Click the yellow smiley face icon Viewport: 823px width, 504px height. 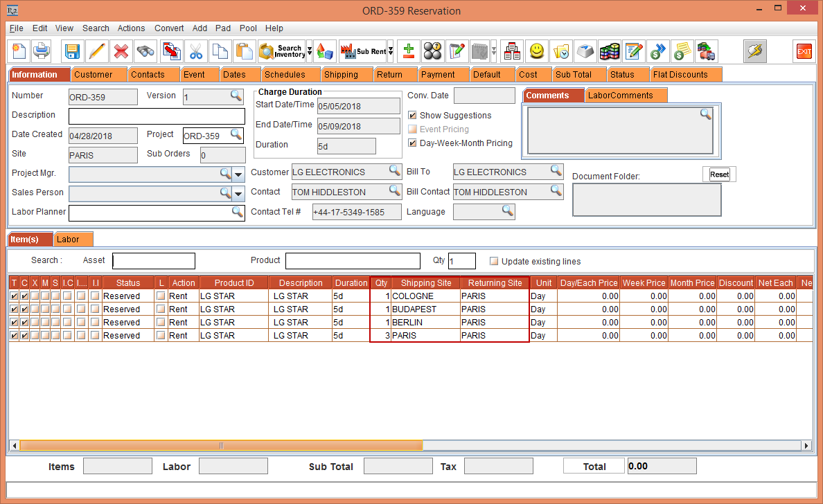[x=536, y=51]
